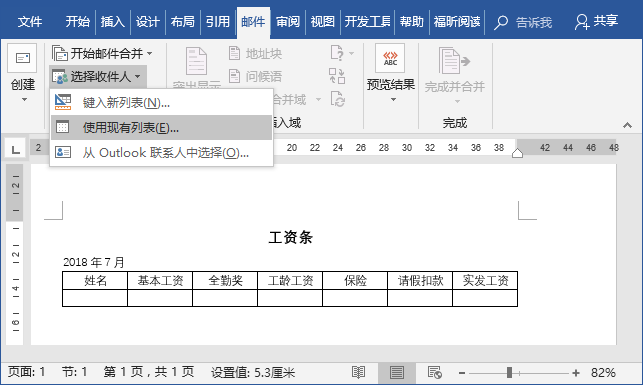
Task: Switch to the 引用 ribbon tab
Action: (x=217, y=22)
